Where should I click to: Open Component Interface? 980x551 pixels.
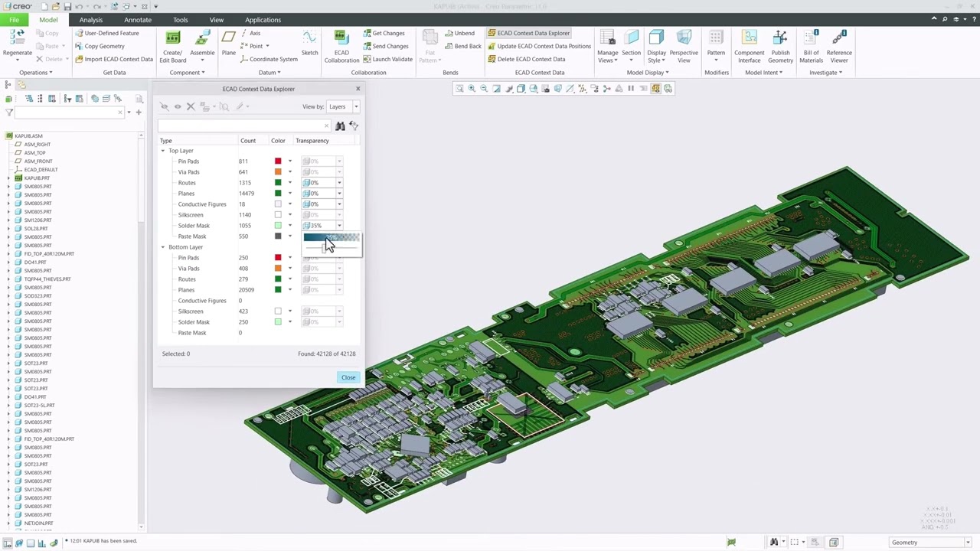[749, 46]
